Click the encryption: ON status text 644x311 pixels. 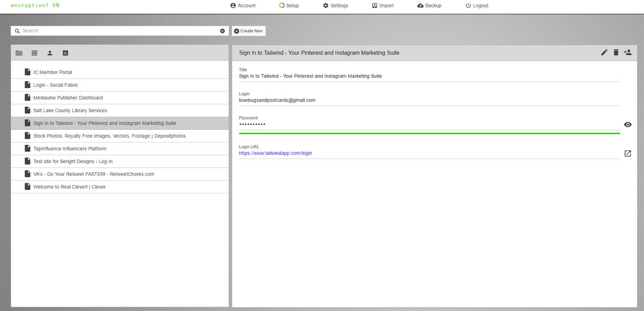(x=35, y=5)
